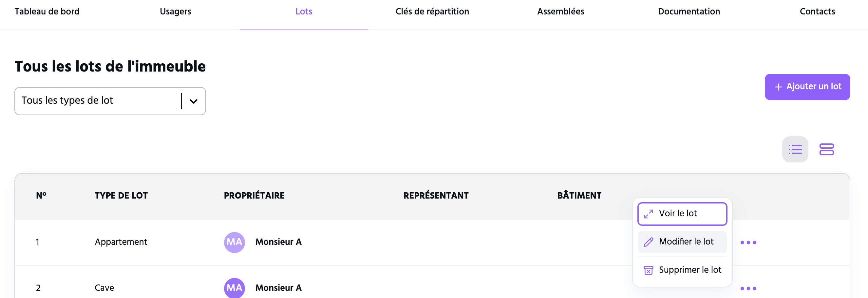Switch to the card view icon
The image size is (868, 298).
826,149
